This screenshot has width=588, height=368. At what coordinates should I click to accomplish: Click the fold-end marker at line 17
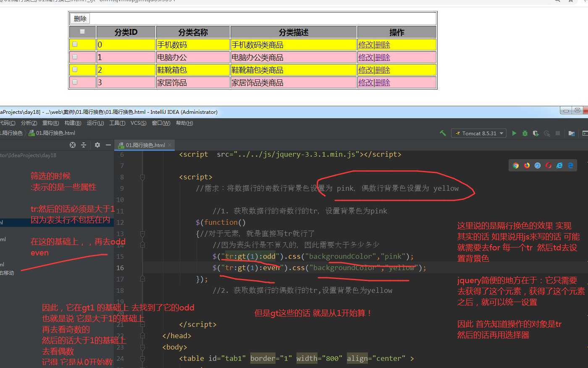click(x=142, y=279)
